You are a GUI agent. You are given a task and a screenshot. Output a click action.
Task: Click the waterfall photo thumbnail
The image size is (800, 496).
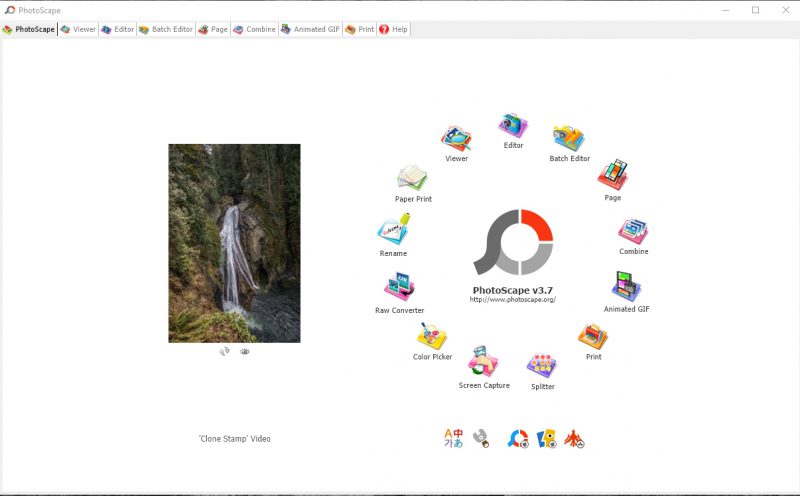234,243
